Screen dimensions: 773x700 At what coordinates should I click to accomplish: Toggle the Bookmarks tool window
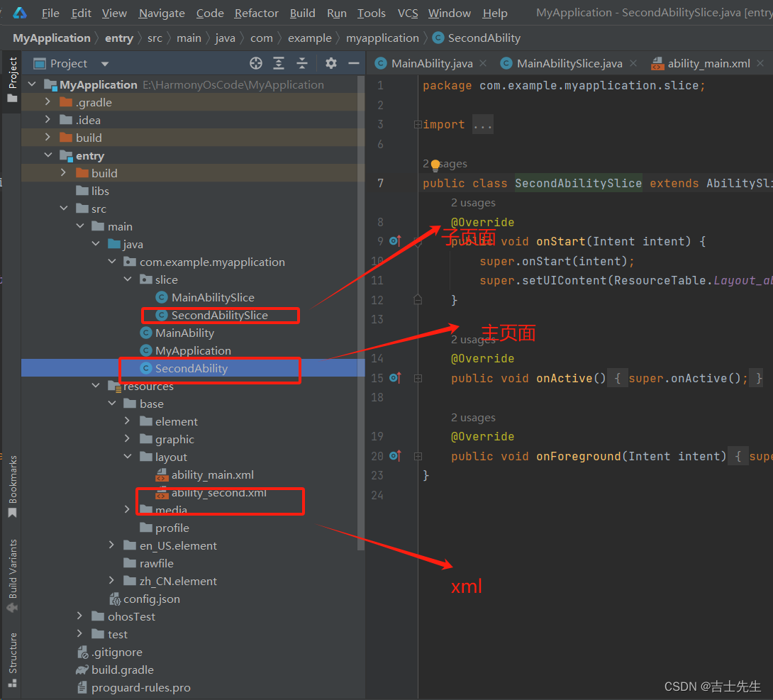(12, 486)
